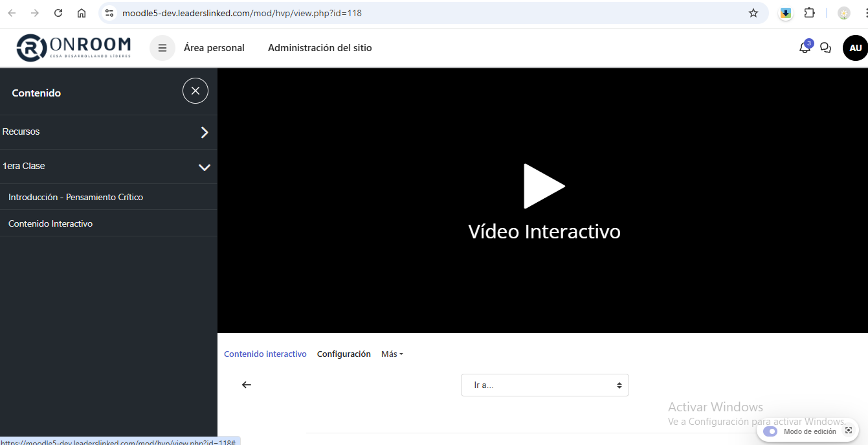Open the notifications bell
The width and height of the screenshot is (868, 445).
805,48
